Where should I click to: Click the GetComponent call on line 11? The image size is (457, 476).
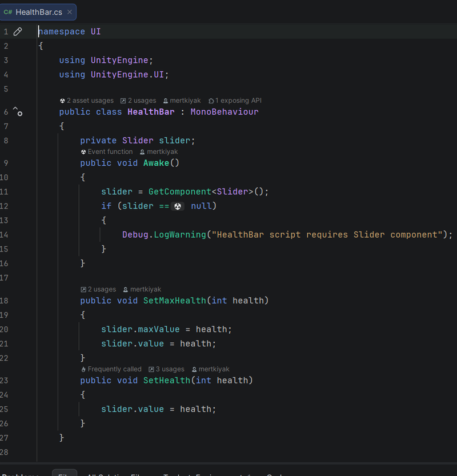coord(180,192)
